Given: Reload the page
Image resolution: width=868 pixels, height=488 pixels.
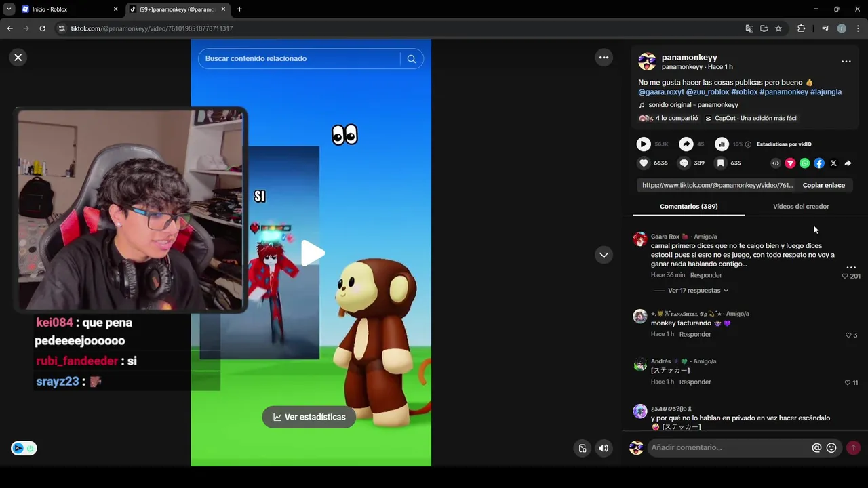Looking at the screenshot, I should [42, 28].
